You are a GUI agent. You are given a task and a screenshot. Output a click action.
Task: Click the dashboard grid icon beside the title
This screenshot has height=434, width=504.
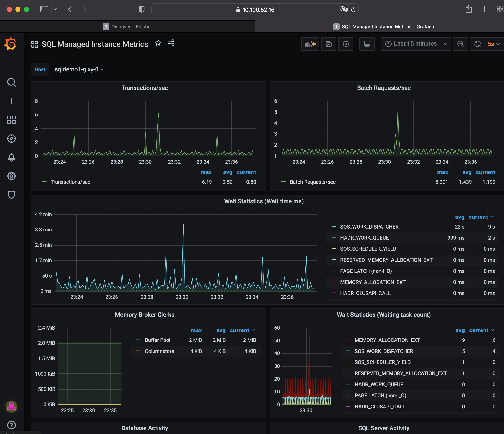35,44
